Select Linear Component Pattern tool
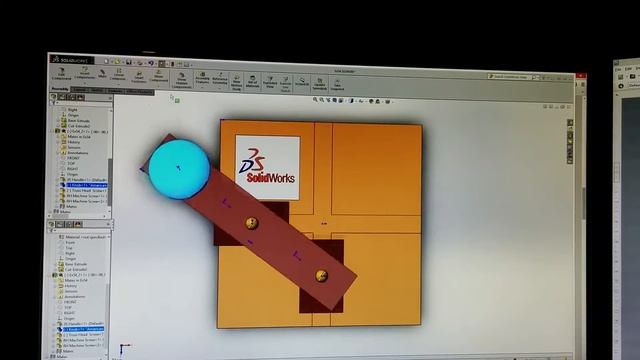640x360 pixels. [119, 75]
